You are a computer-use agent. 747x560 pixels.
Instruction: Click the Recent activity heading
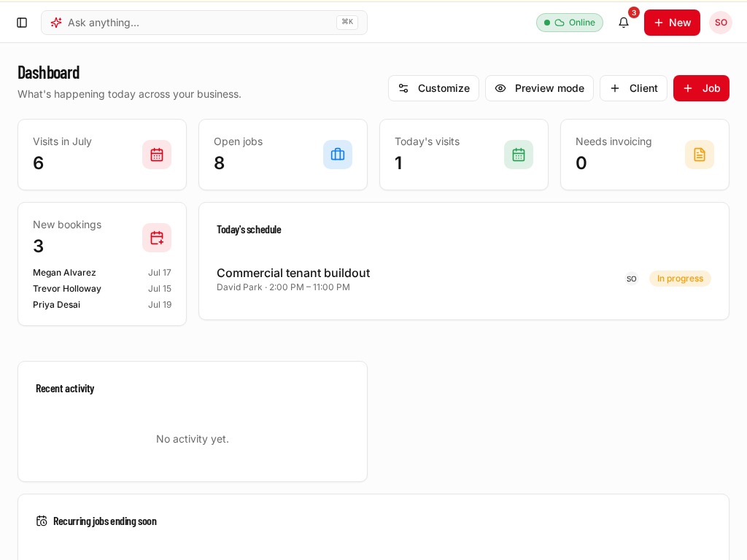[65, 389]
